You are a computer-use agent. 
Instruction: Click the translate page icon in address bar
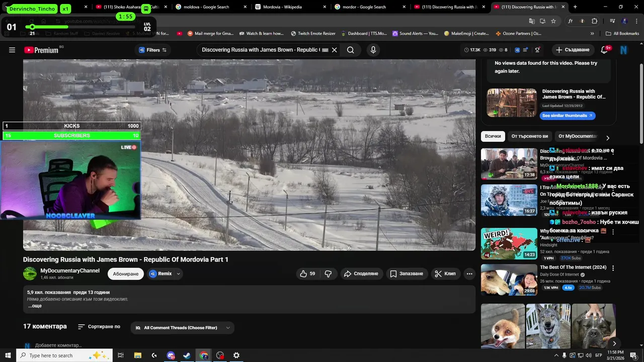[x=532, y=21]
